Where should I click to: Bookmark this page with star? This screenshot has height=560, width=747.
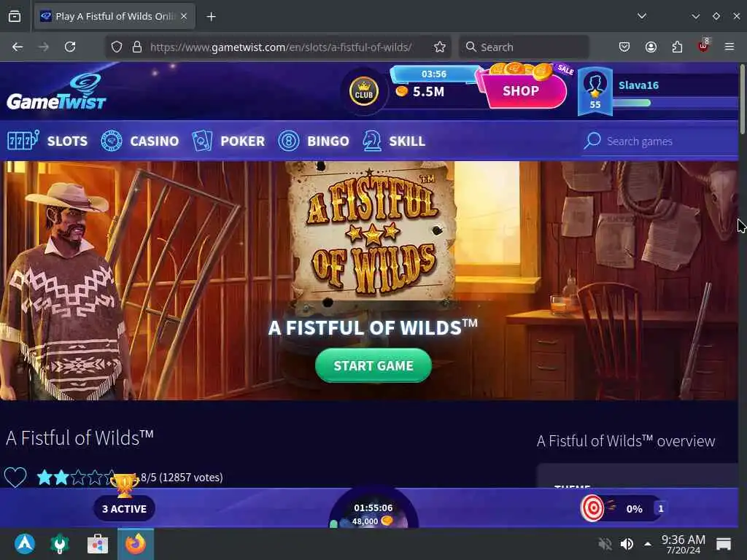440,47
